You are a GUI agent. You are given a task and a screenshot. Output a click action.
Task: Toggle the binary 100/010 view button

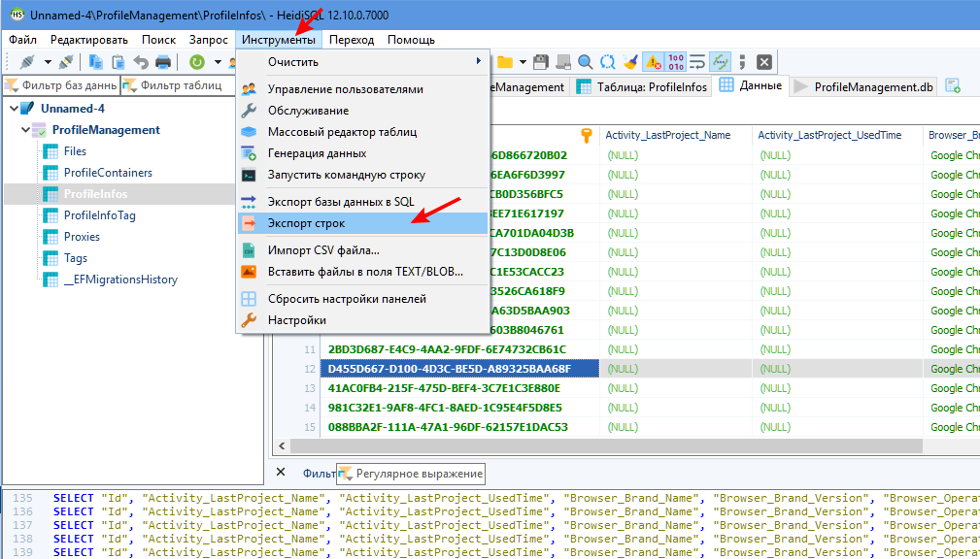pyautogui.click(x=677, y=62)
